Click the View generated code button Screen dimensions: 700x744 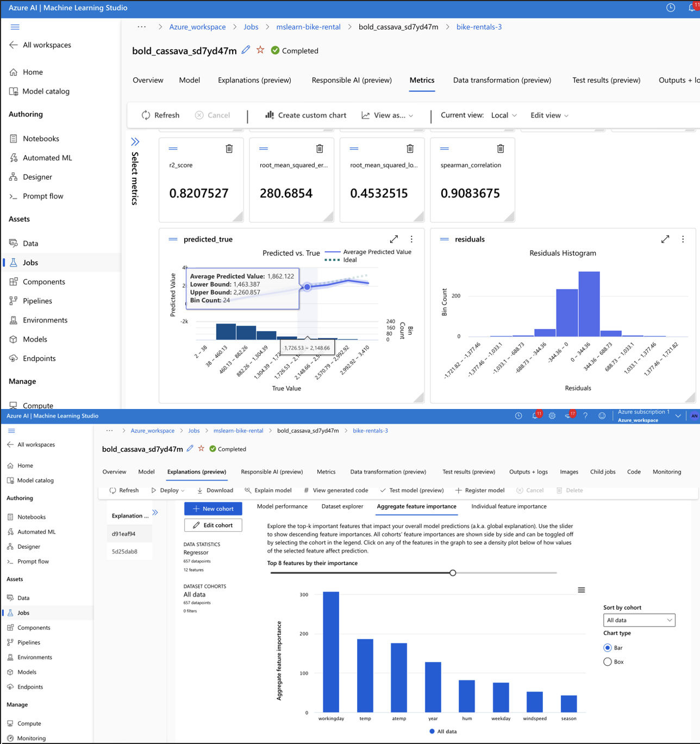point(336,490)
